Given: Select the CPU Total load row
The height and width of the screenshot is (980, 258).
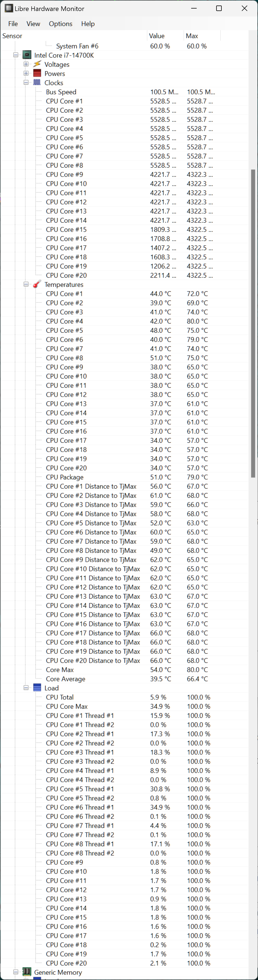Looking at the screenshot, I should (x=124, y=697).
